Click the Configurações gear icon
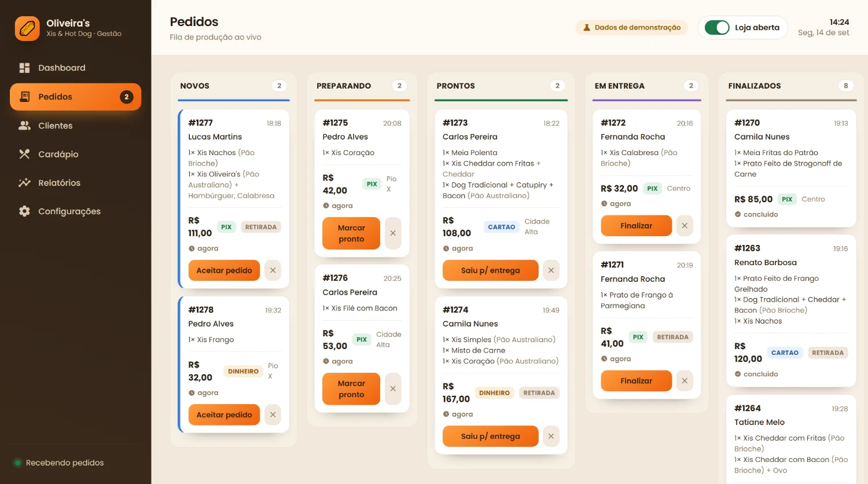The width and height of the screenshot is (868, 484). click(24, 211)
